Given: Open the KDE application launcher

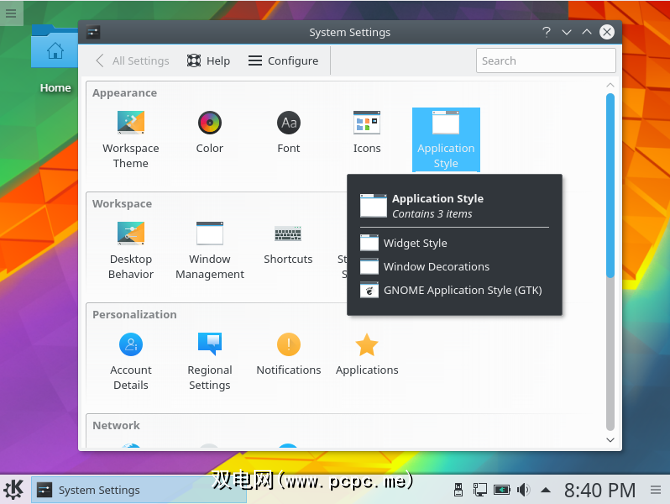Looking at the screenshot, I should point(14,489).
